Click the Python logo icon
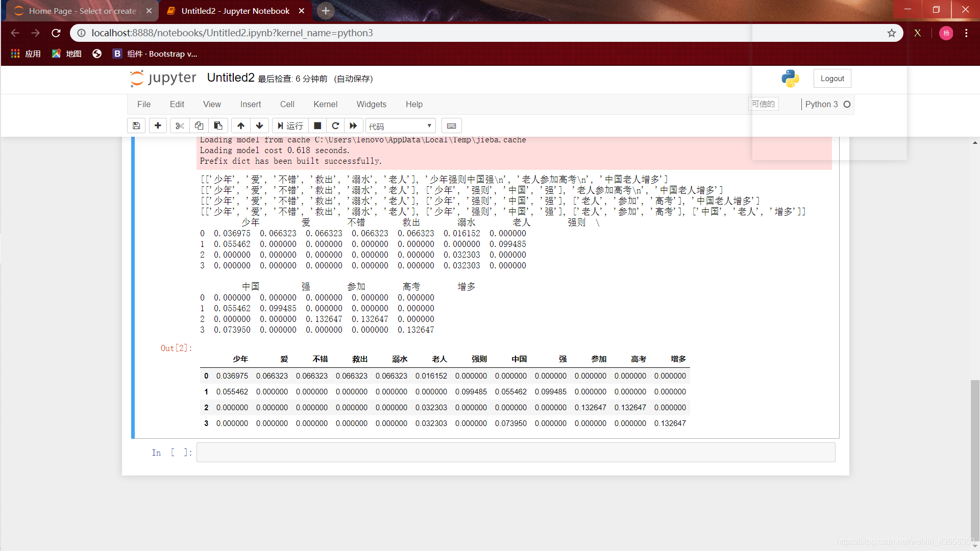Viewport: 980px width, 551px height. click(x=790, y=79)
